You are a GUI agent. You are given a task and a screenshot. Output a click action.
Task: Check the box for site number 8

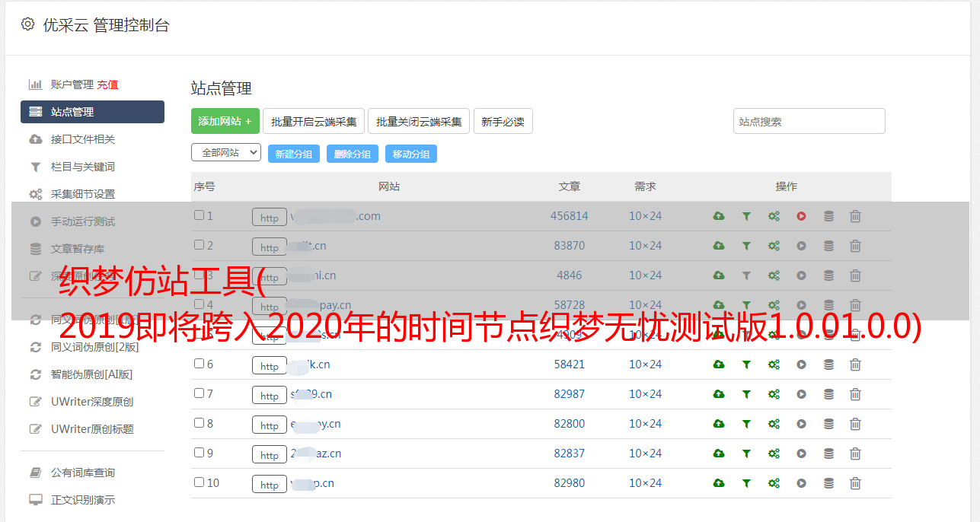click(199, 423)
